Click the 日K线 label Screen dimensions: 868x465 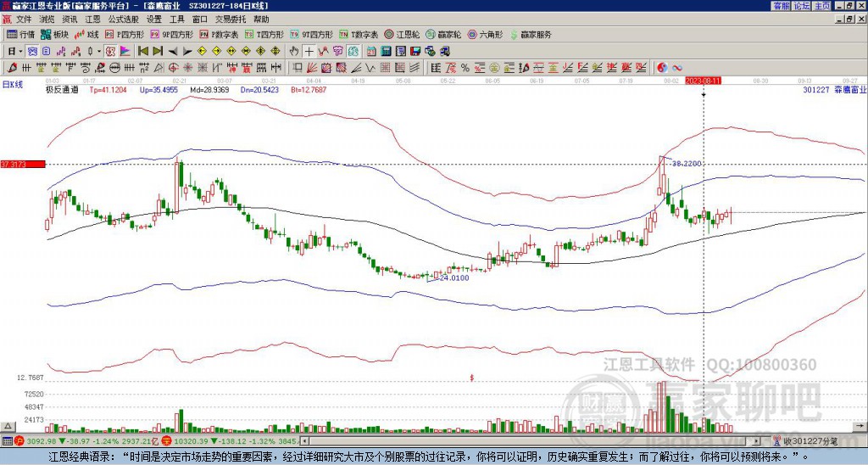click(x=13, y=85)
